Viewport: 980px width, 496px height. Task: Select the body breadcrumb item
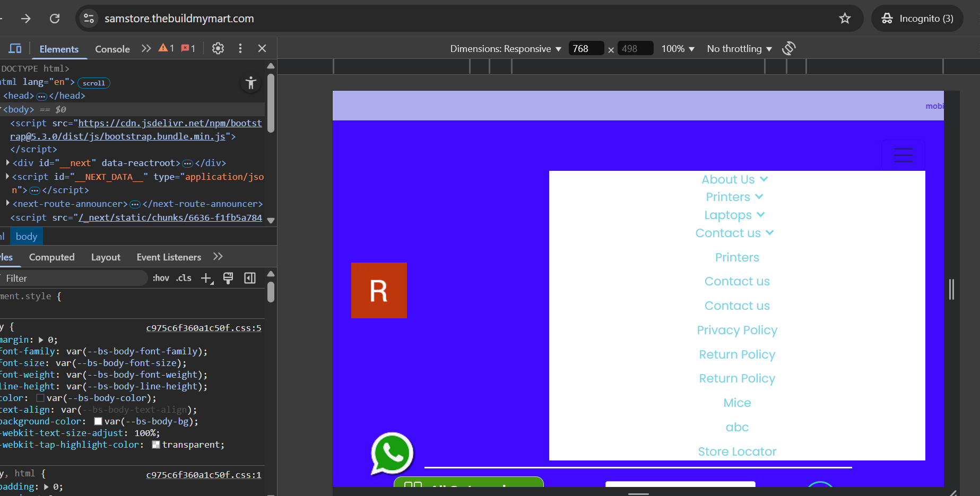click(x=27, y=237)
